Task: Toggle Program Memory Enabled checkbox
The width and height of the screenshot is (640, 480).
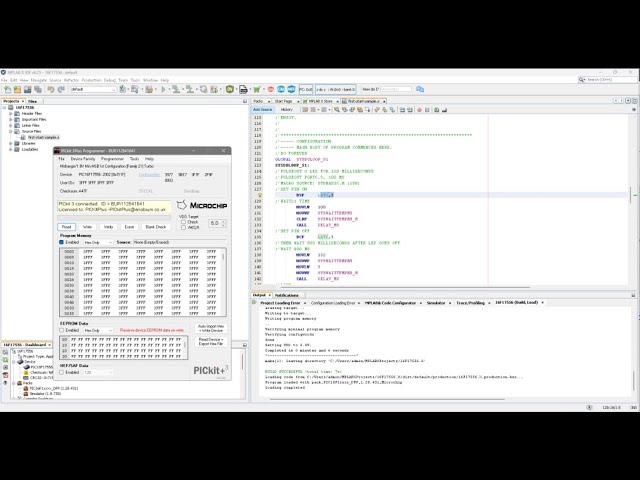Action: coord(62,242)
